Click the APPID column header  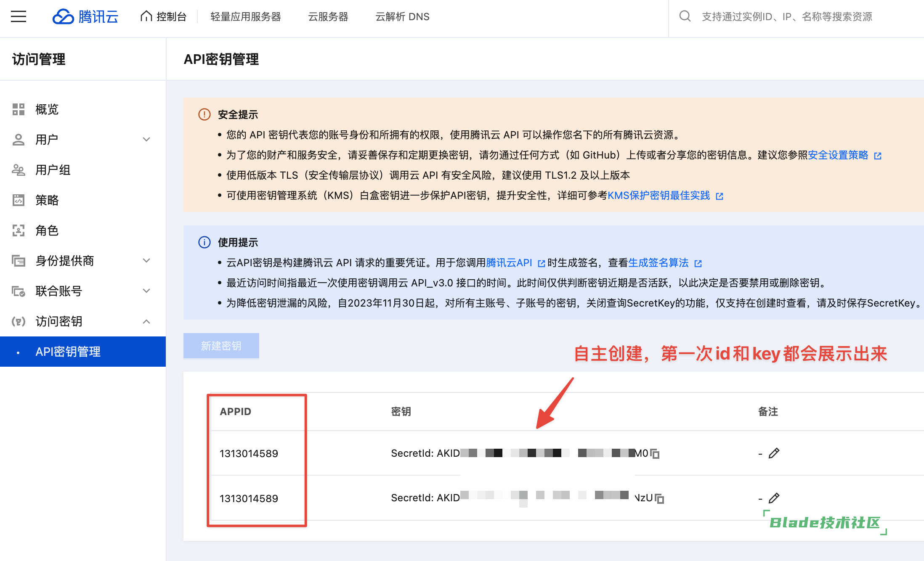[236, 411]
